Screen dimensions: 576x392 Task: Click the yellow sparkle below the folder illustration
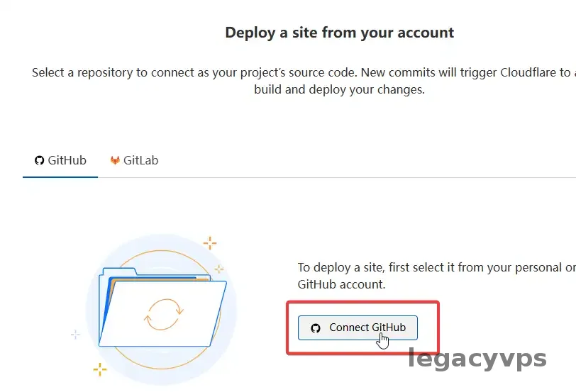click(x=100, y=369)
